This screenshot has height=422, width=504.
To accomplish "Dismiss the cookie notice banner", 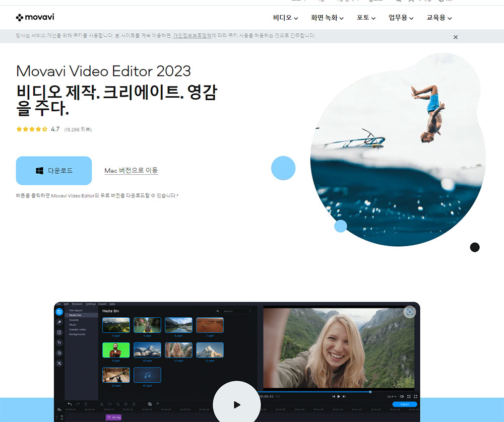I will click(456, 37).
